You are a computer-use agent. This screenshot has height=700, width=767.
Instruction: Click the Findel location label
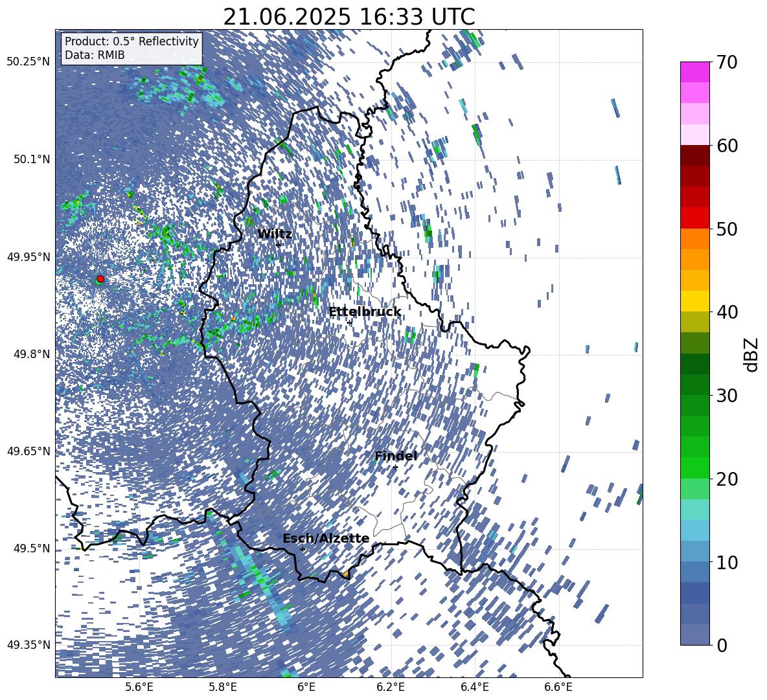point(396,456)
